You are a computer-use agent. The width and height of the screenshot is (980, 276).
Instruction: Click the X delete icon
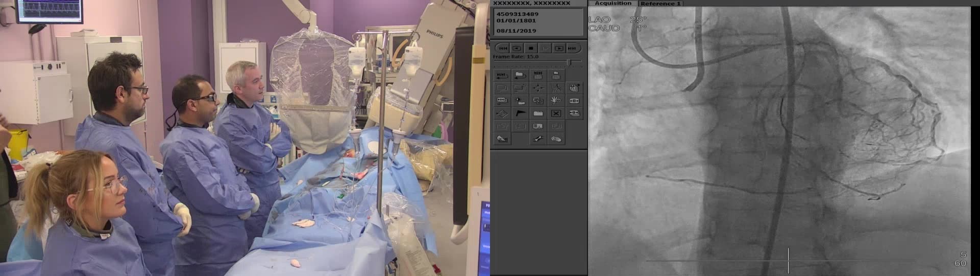tap(556, 113)
